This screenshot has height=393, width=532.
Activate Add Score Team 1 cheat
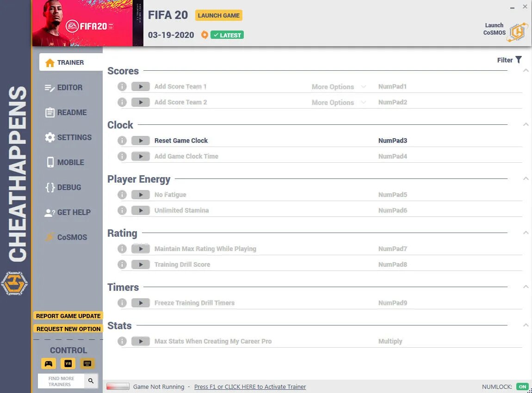(x=141, y=86)
